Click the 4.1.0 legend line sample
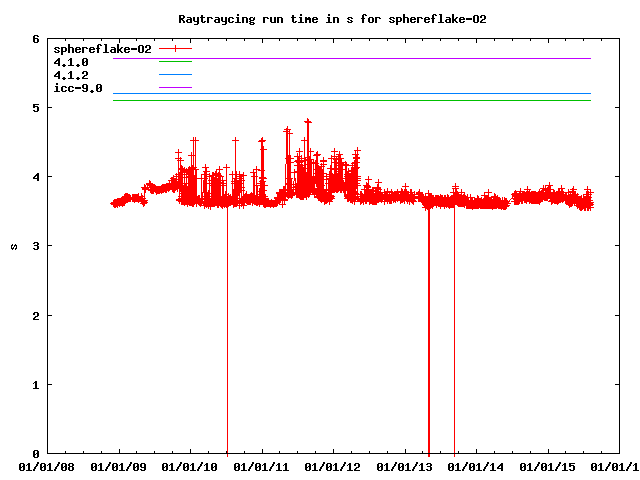The width and height of the screenshot is (640, 480). tap(175, 62)
